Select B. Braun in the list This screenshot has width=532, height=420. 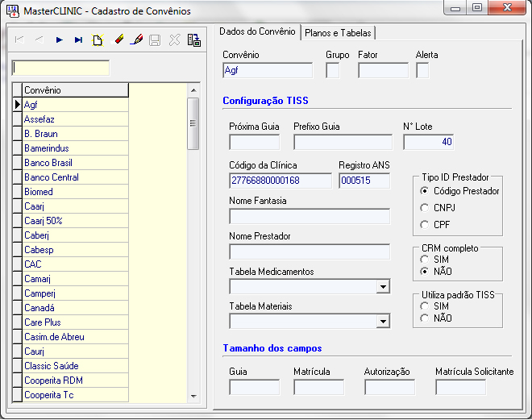pyautogui.click(x=75, y=134)
